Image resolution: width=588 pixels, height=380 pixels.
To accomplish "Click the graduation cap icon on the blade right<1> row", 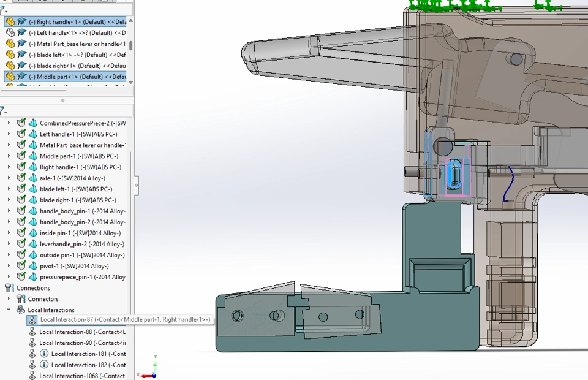I will (22, 66).
